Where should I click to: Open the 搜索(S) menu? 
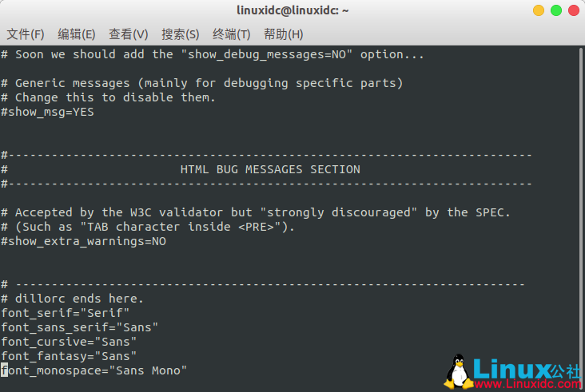pyautogui.click(x=180, y=34)
